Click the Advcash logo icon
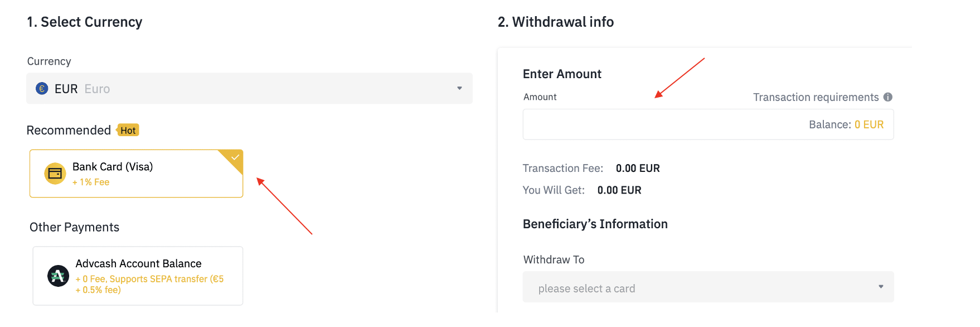The height and width of the screenshot is (327, 980). click(x=58, y=276)
